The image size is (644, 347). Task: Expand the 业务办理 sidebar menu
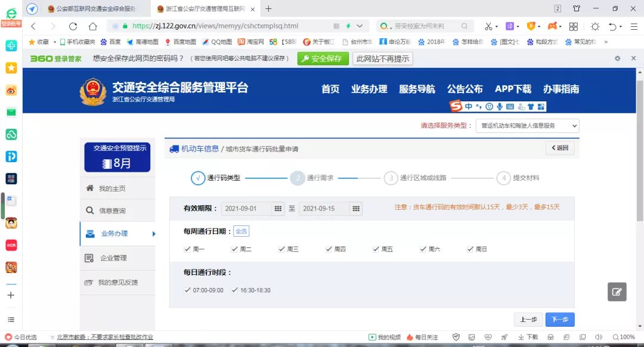[x=117, y=234]
